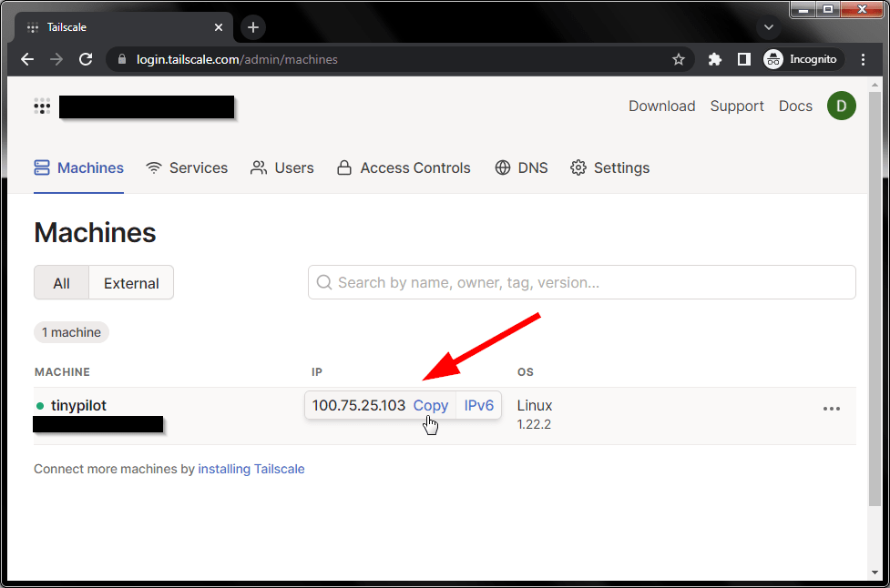Open the Docs link

tap(795, 106)
